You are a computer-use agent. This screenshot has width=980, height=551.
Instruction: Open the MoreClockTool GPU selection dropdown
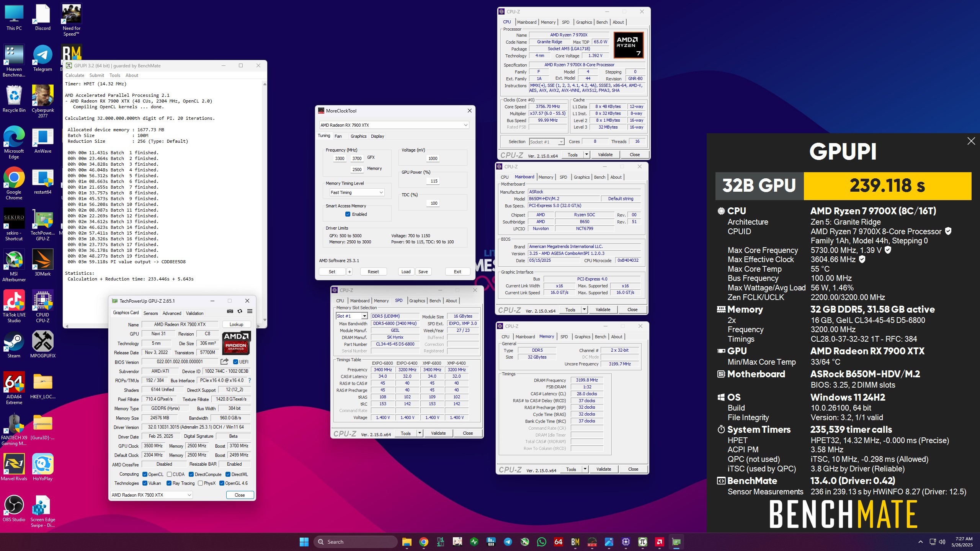[394, 125]
